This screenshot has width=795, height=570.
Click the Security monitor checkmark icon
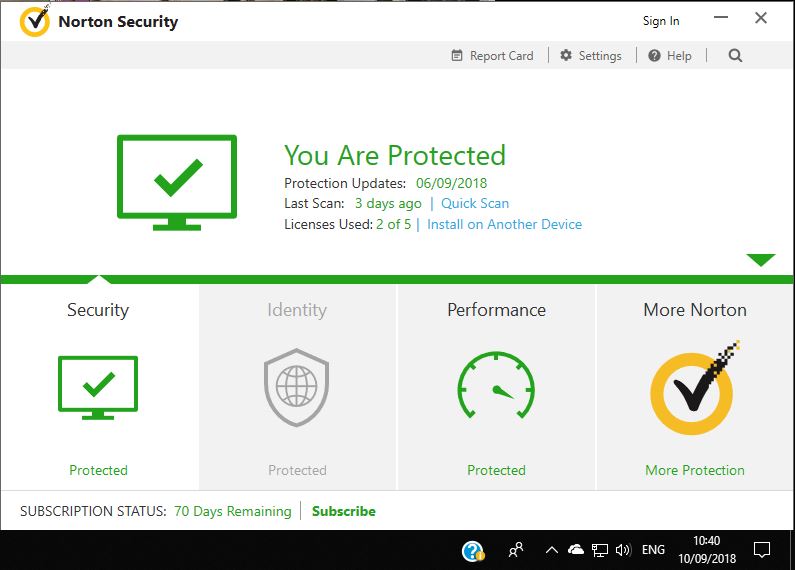pos(98,387)
